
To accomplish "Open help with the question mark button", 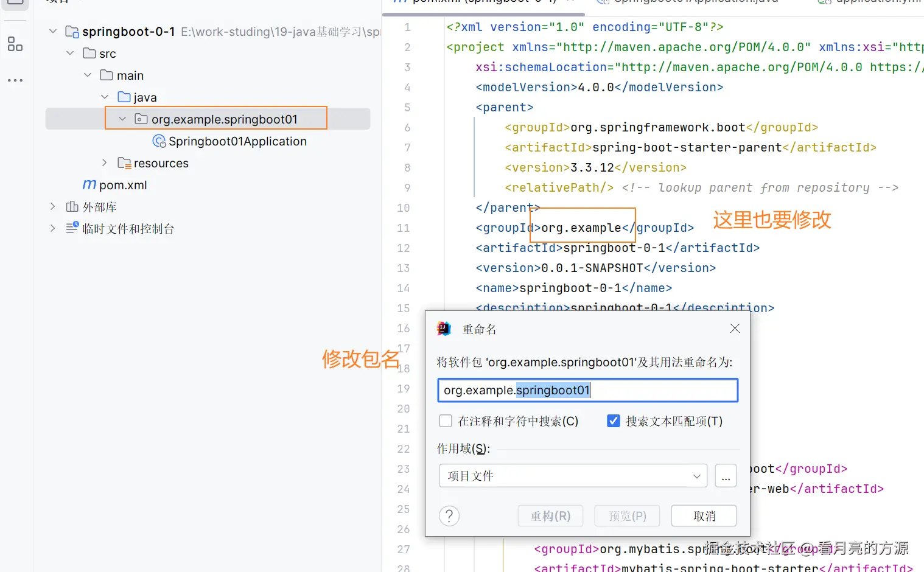I will click(449, 516).
